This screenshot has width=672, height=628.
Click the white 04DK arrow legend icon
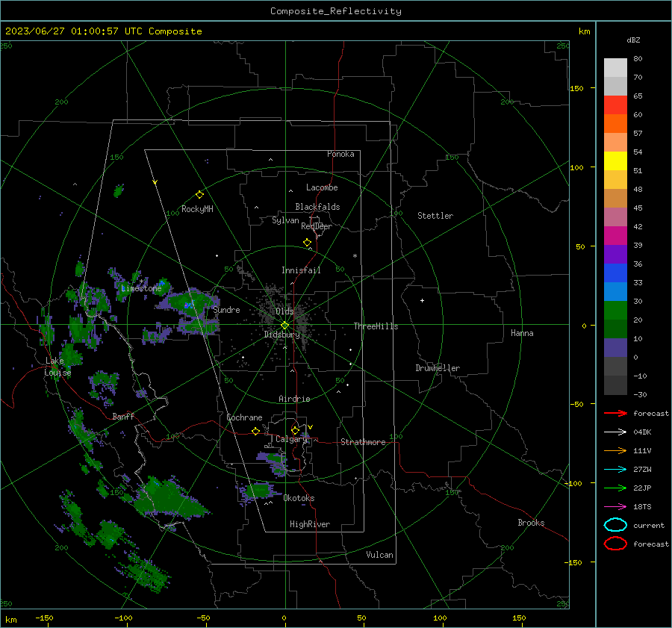click(x=615, y=432)
